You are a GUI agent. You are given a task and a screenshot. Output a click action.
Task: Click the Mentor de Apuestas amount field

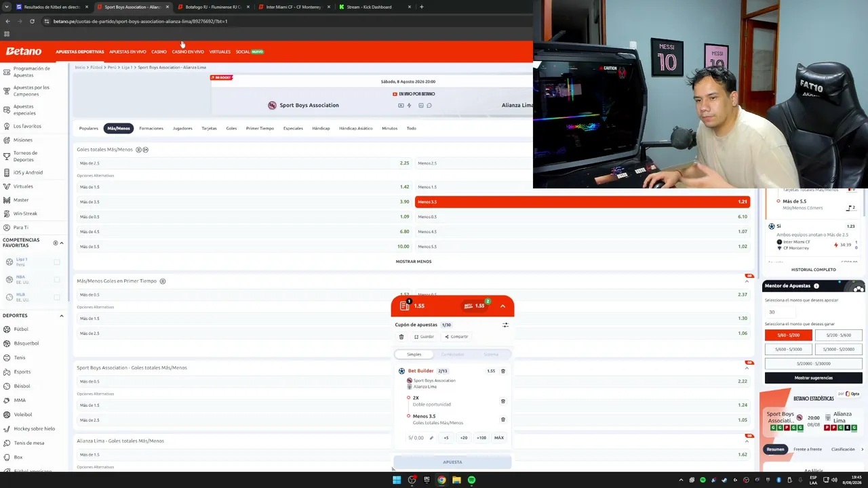coord(781,312)
